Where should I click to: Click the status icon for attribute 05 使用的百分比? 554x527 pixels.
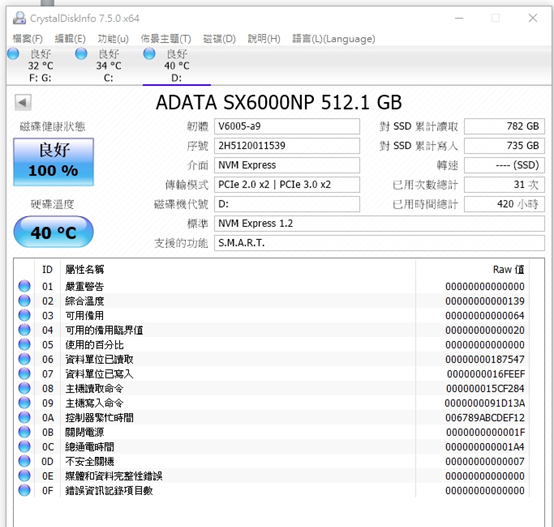(x=24, y=344)
